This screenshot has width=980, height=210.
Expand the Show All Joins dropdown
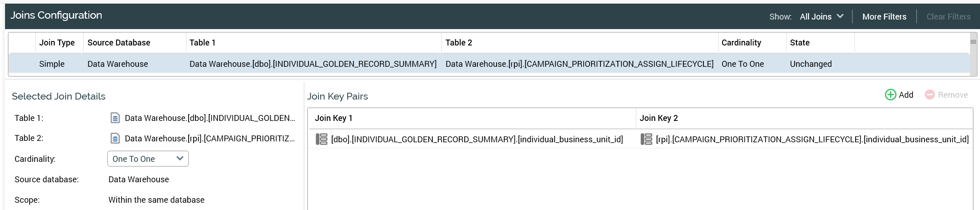click(x=821, y=17)
